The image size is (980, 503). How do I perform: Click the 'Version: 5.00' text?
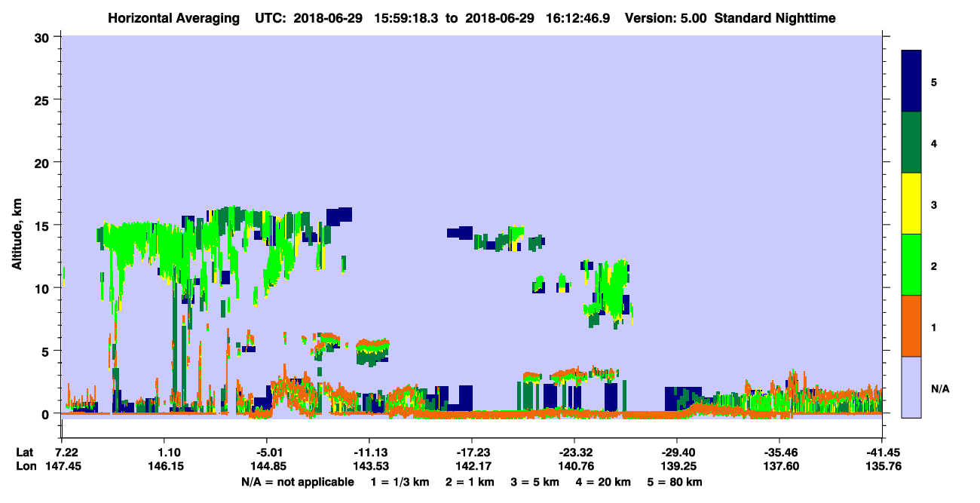[x=664, y=17]
